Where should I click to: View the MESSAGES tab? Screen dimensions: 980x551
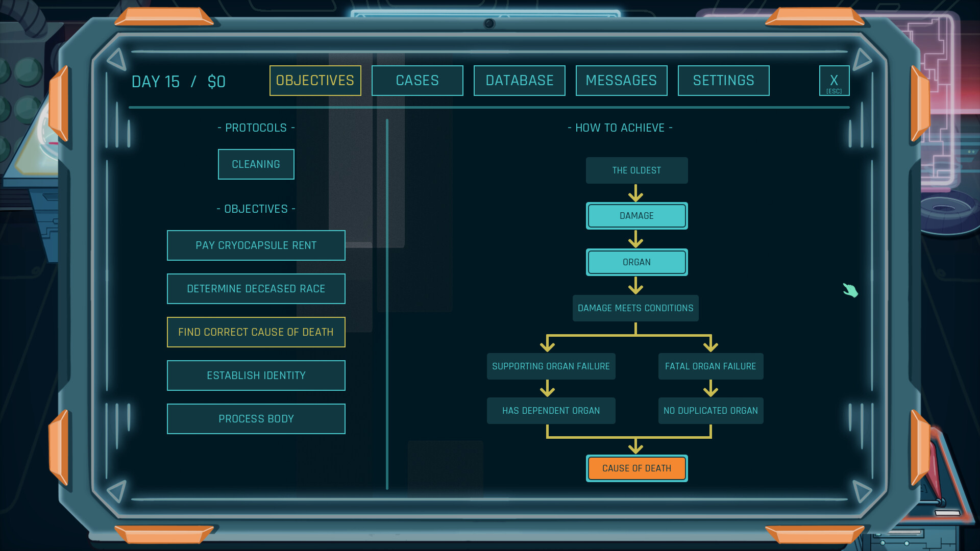coord(621,80)
